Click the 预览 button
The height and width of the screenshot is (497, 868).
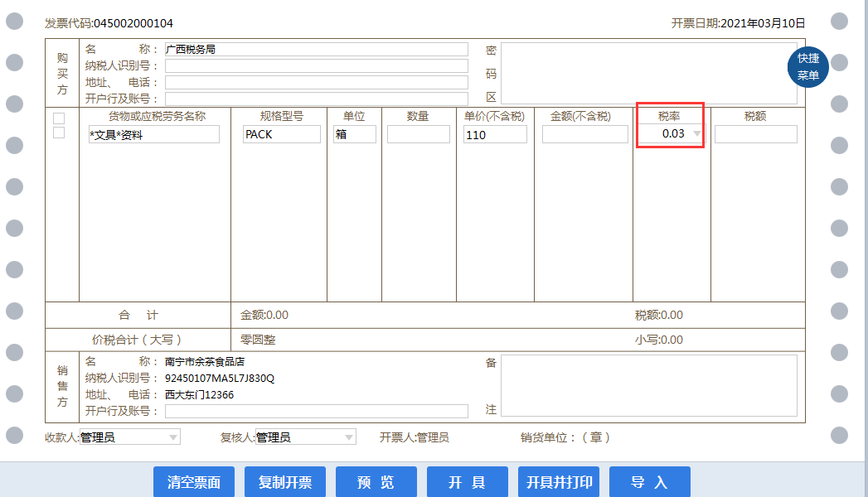pos(376,482)
